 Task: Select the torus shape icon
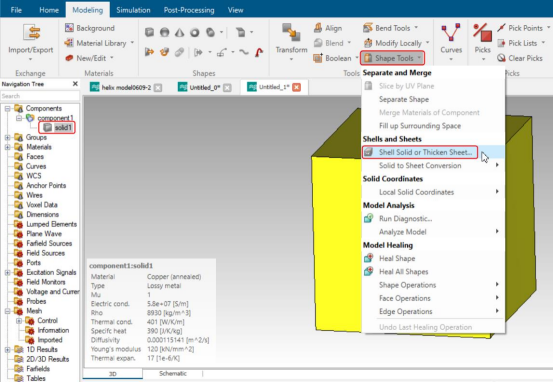tap(195, 32)
